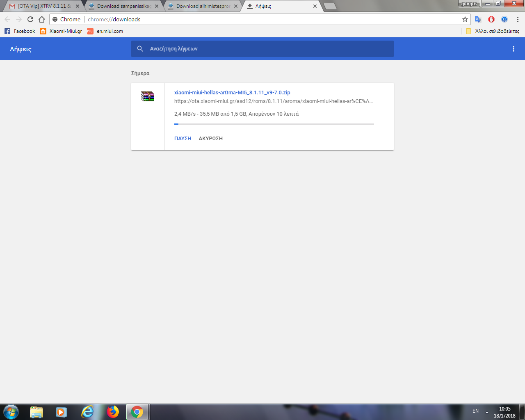Cancel the download with ΑΚΥΡΩΣΗ
The width and height of the screenshot is (525, 420).
[210, 139]
